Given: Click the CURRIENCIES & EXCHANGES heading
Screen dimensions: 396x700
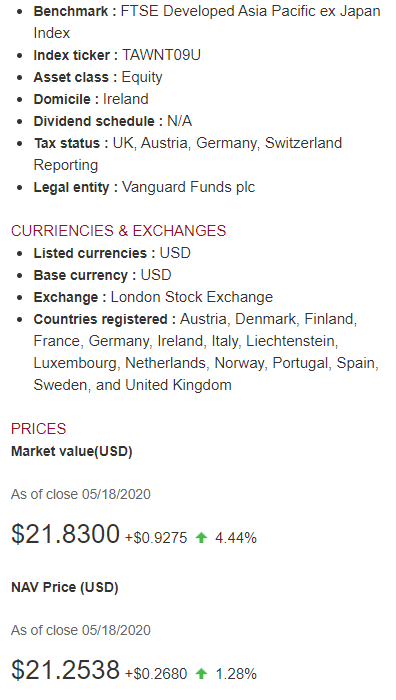Looking at the screenshot, I should 118,231.
